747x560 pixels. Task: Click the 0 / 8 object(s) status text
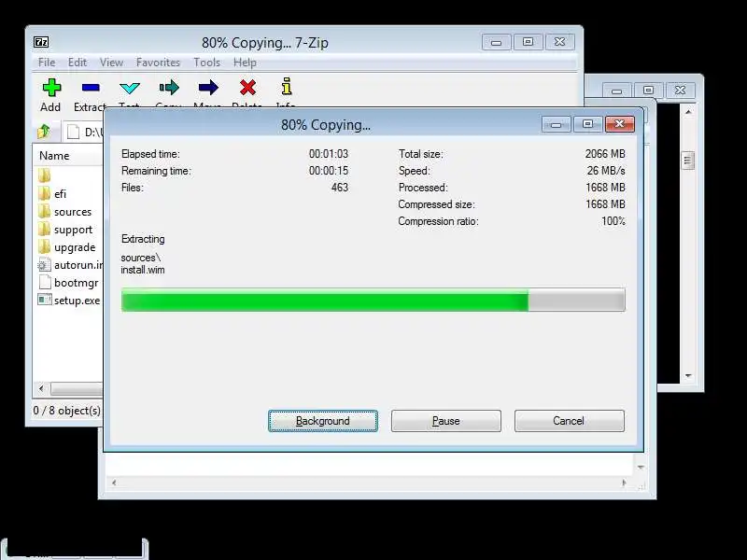[x=66, y=411]
